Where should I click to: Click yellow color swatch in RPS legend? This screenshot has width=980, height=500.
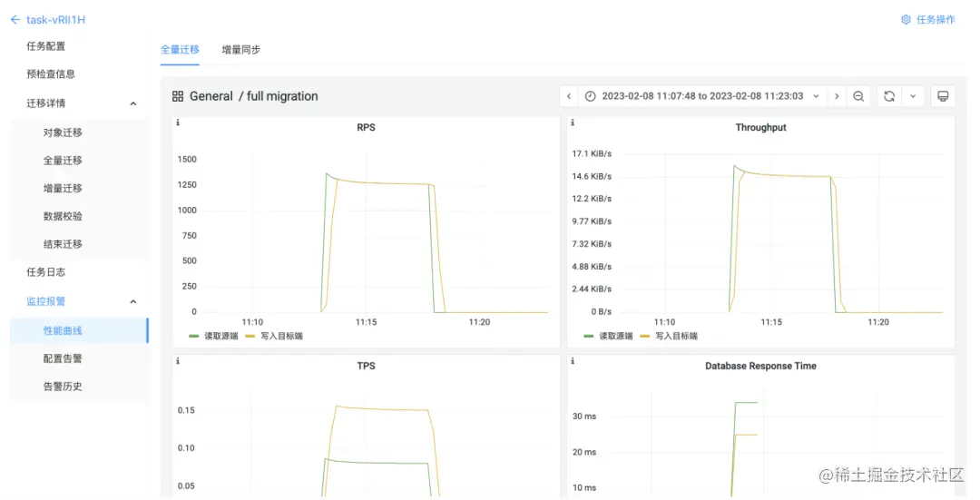(x=250, y=337)
